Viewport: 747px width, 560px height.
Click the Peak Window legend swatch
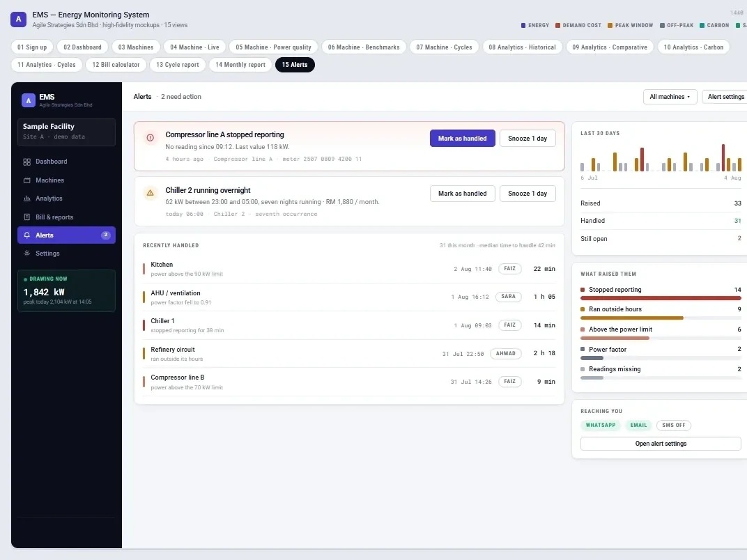pos(610,25)
